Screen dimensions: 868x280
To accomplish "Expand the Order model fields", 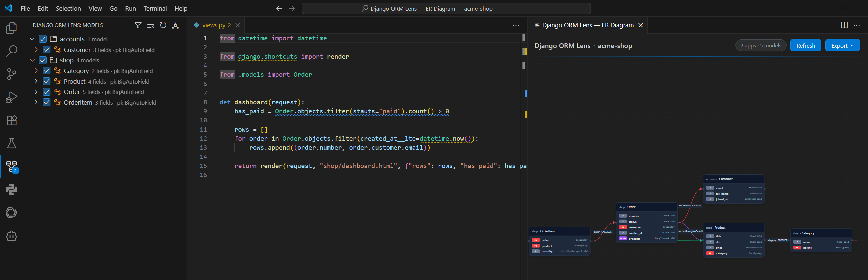I will (x=36, y=92).
